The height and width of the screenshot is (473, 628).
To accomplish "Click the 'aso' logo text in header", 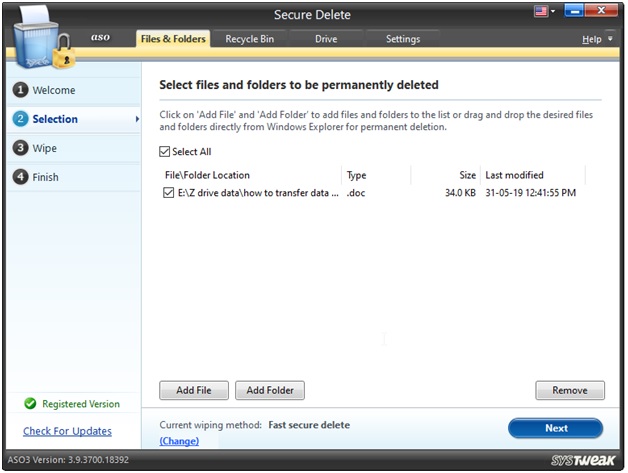I will [100, 37].
